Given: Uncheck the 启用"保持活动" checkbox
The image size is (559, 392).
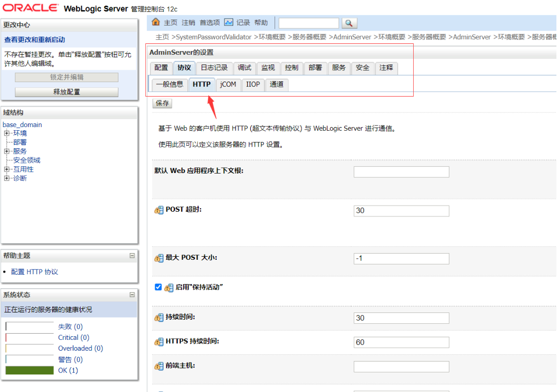Looking at the screenshot, I should (x=158, y=287).
